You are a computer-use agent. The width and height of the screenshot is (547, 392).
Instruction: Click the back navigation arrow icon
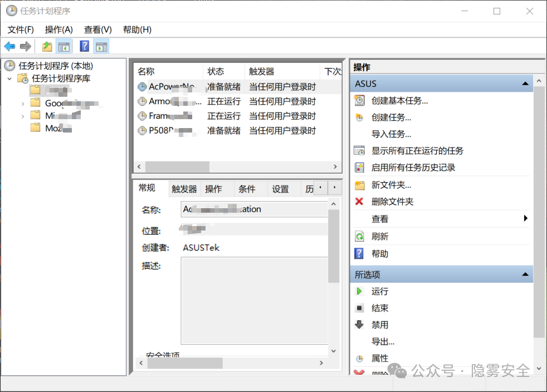10,46
